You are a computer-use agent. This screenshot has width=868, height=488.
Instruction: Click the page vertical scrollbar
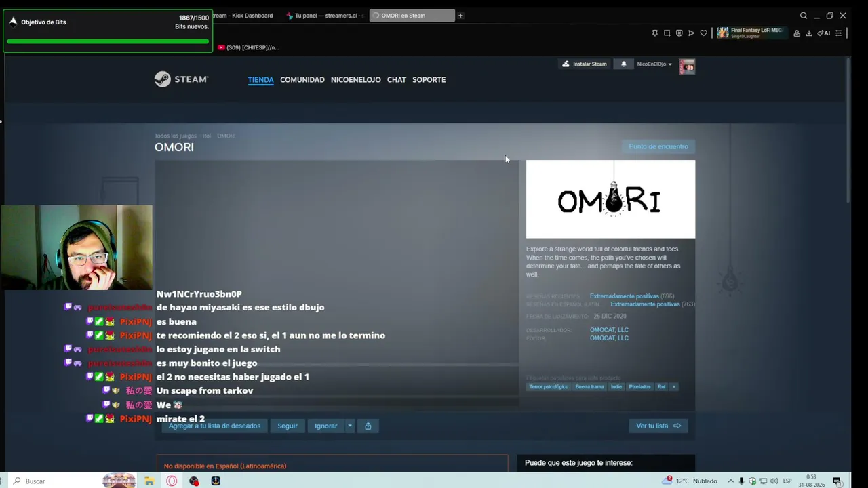(x=848, y=129)
